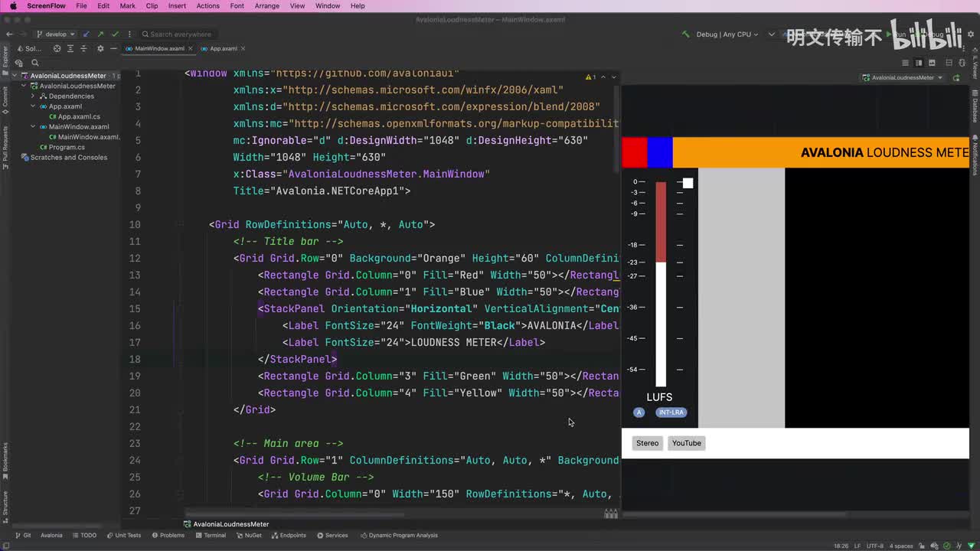Click the LUFS volume meter bar

(x=661, y=284)
